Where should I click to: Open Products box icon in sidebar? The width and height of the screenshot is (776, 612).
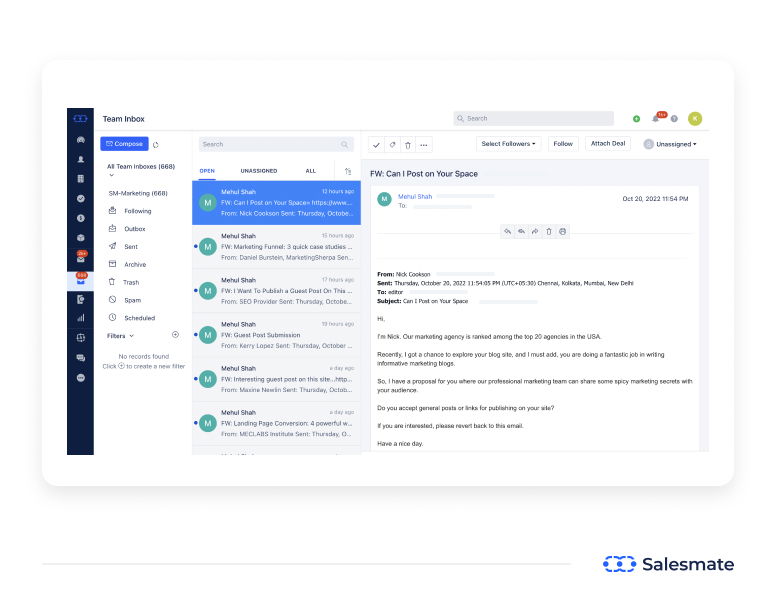coord(81,237)
